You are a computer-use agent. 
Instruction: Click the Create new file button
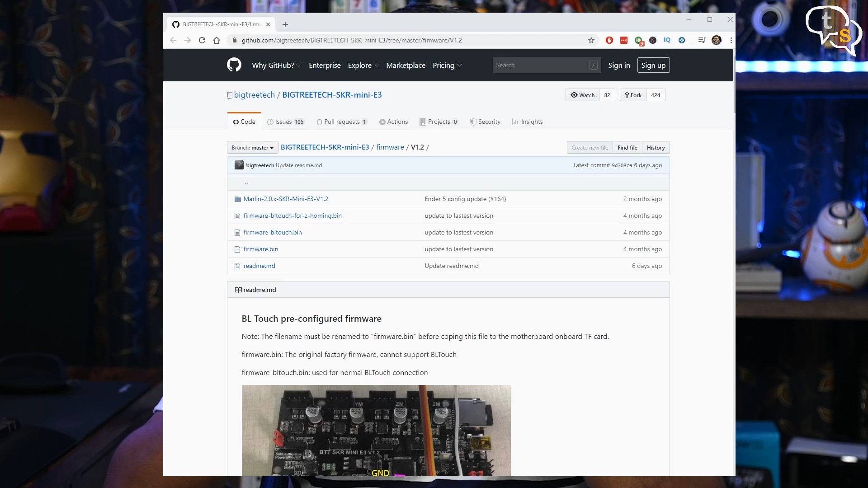click(590, 148)
